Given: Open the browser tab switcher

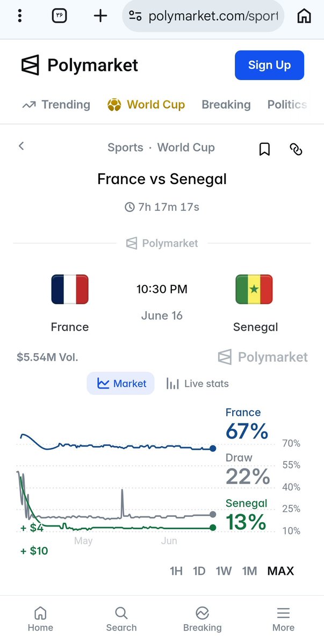Looking at the screenshot, I should (59, 16).
